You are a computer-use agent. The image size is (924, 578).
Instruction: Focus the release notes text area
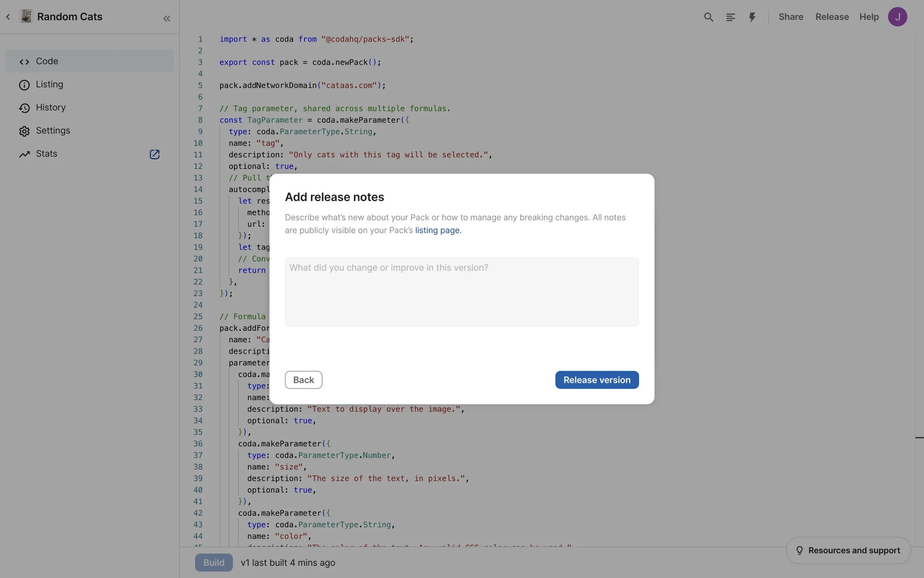tap(462, 292)
